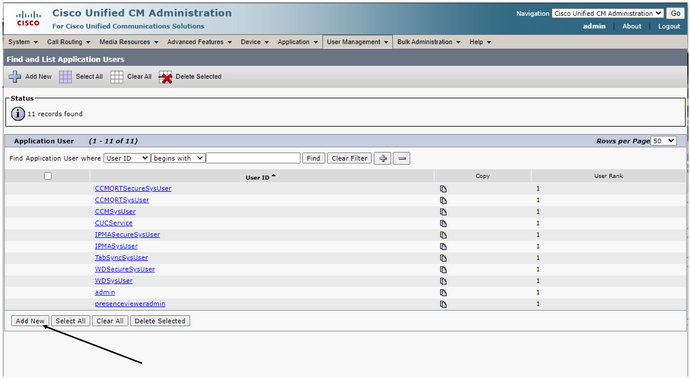The image size is (690, 380).
Task: Open the Bulk Administration menu
Action: tap(429, 42)
